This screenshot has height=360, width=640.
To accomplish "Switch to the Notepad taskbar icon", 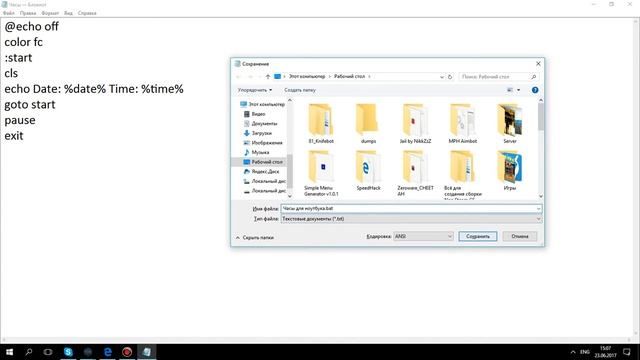I will (x=147, y=352).
